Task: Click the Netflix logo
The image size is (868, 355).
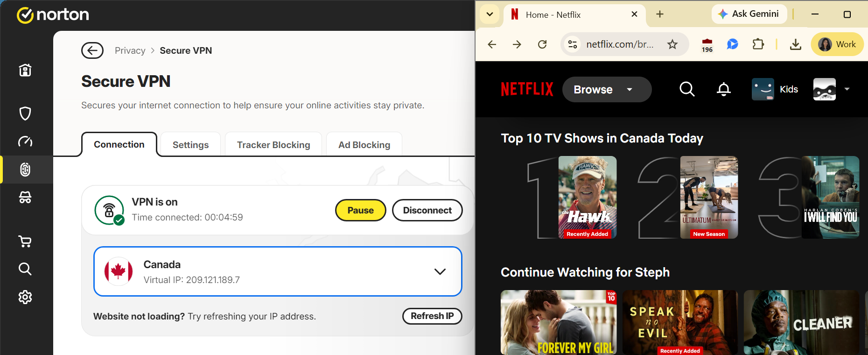Action: point(527,89)
